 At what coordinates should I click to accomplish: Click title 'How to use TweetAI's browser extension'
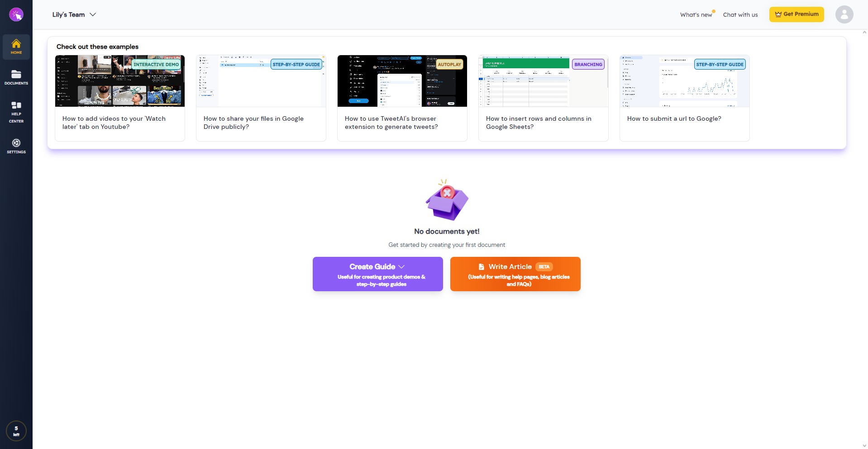(391, 123)
